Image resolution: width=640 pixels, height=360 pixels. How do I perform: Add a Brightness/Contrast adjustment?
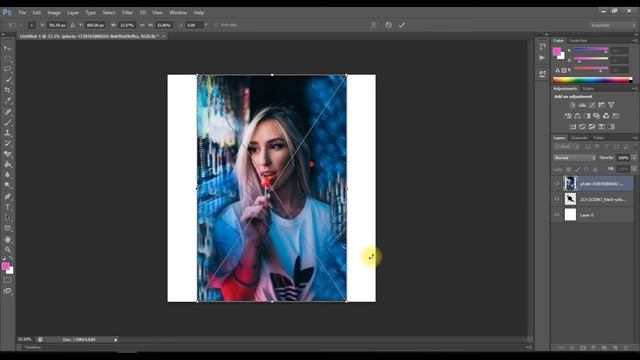point(573,105)
